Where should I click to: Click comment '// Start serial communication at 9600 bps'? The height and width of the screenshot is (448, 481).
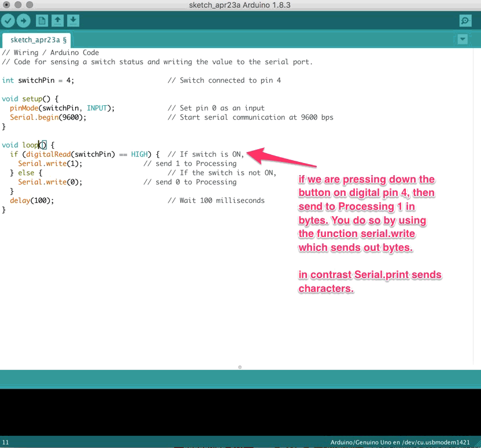(250, 117)
